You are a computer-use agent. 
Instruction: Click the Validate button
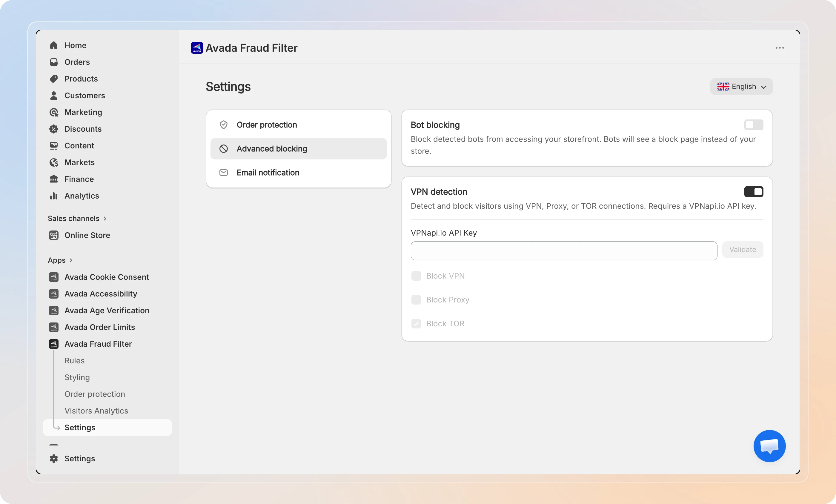click(743, 249)
